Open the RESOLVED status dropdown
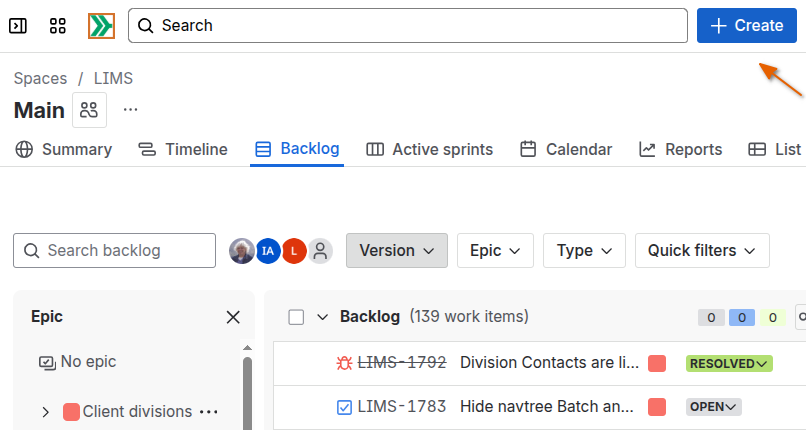Image resolution: width=806 pixels, height=430 pixels. (729, 363)
